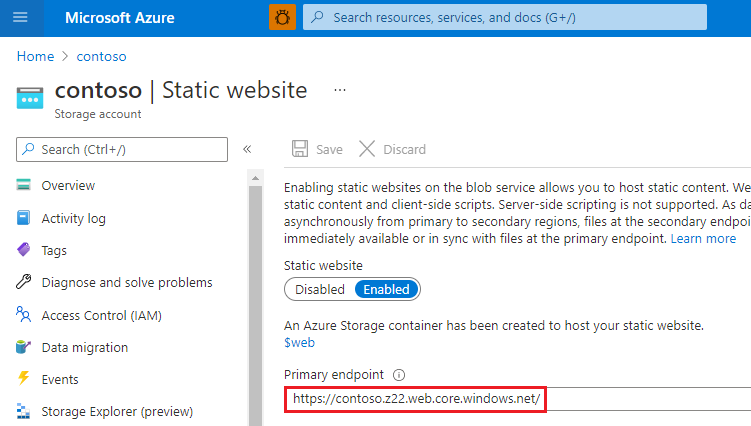751x426 pixels.
Task: Open Overview in the sidebar
Action: pos(68,185)
